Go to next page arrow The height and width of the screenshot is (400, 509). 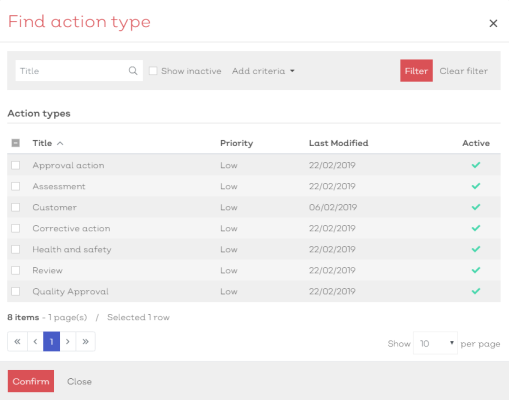tap(68, 341)
